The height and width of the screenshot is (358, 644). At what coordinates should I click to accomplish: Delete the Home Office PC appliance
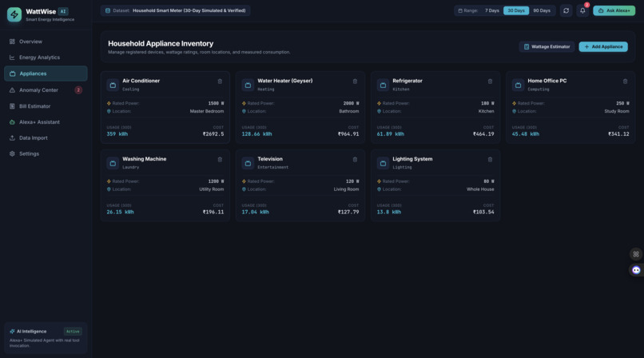625,82
